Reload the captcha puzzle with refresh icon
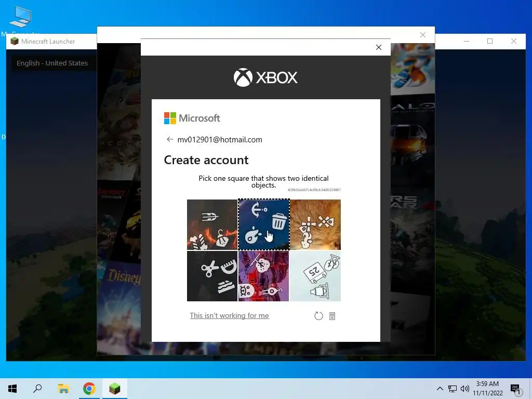The image size is (532, 399). click(318, 316)
